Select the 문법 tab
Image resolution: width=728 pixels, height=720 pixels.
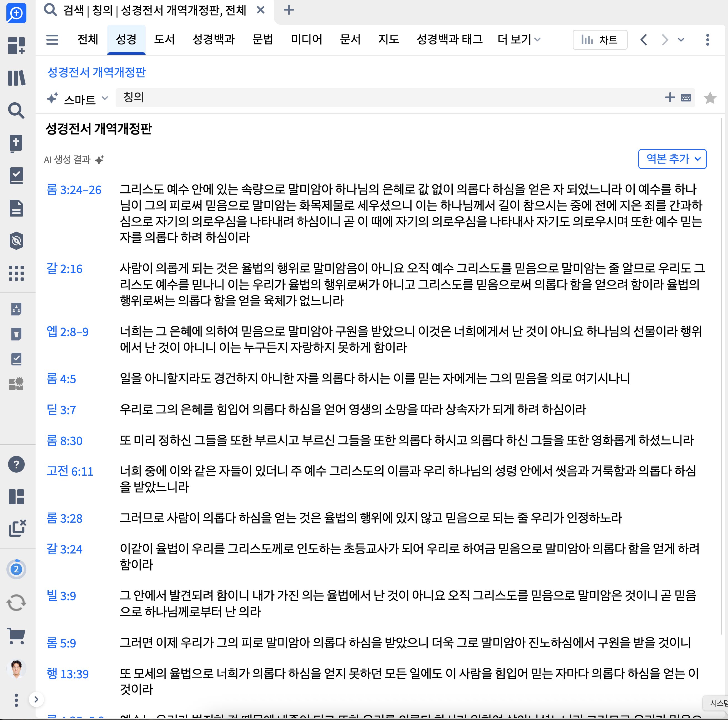click(263, 39)
